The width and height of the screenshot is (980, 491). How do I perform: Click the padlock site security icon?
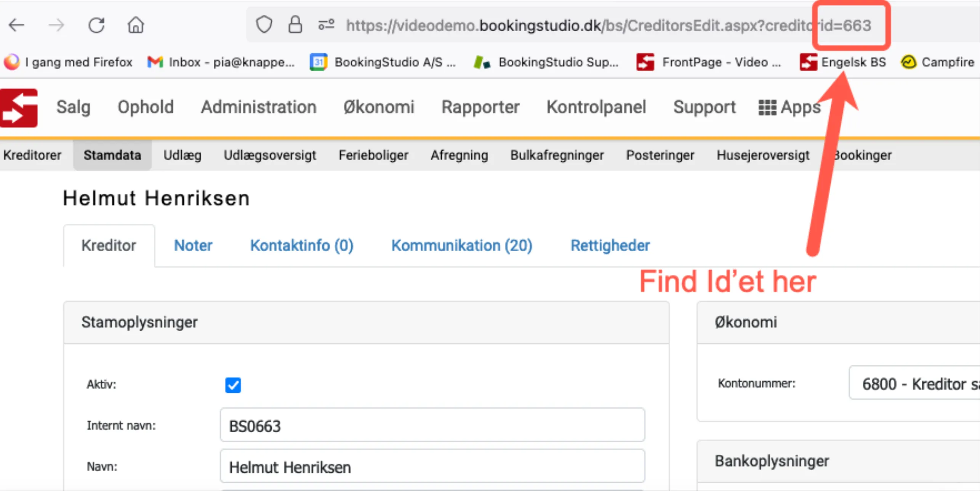295,24
